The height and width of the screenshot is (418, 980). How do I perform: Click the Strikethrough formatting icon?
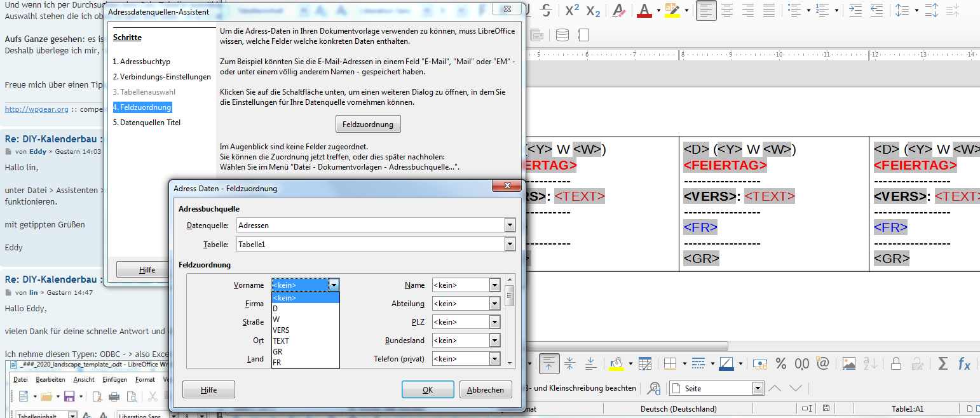pos(546,10)
